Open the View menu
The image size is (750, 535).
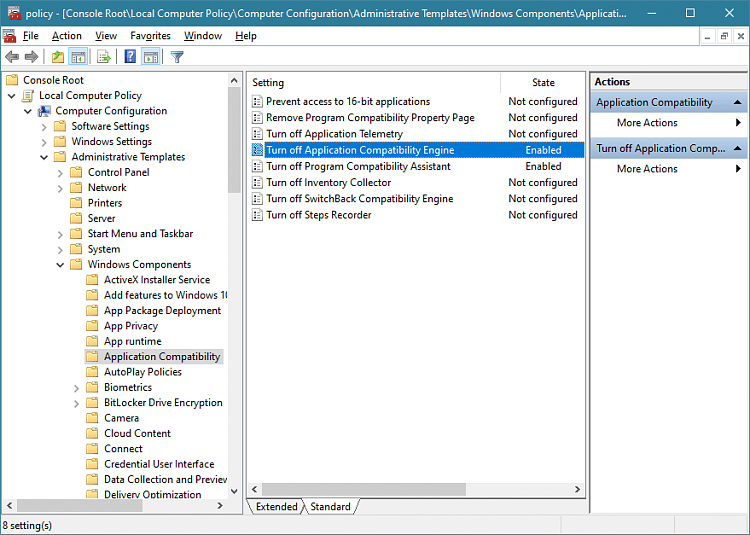click(106, 36)
